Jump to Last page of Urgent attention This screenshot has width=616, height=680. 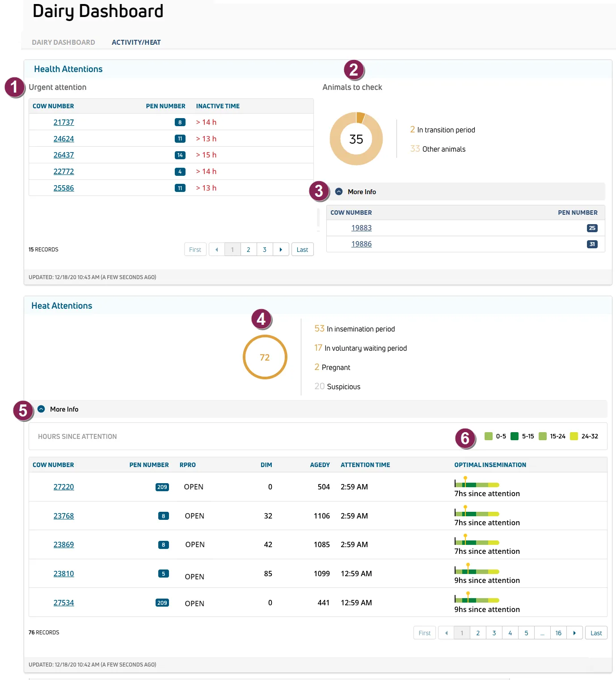303,250
